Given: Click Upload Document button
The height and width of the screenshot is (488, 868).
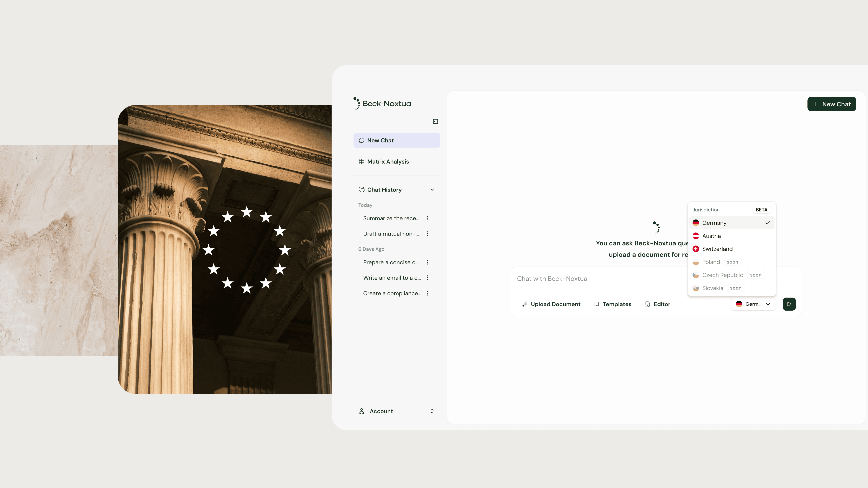Looking at the screenshot, I should tap(551, 304).
